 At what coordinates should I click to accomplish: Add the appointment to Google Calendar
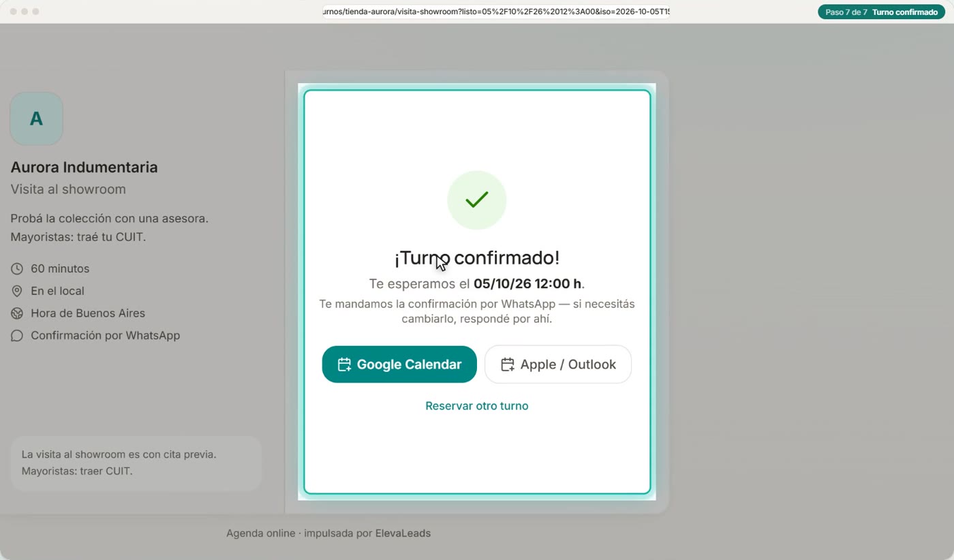tap(399, 364)
